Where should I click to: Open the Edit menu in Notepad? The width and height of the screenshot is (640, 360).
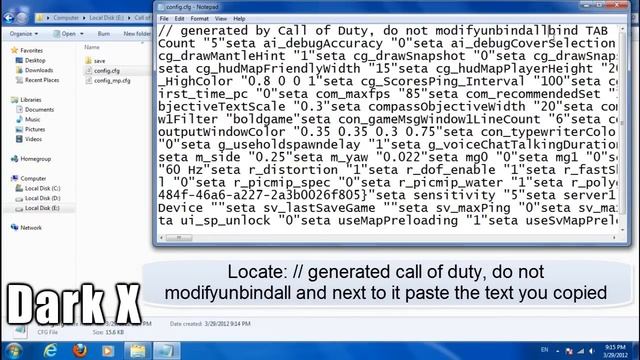tap(179, 19)
